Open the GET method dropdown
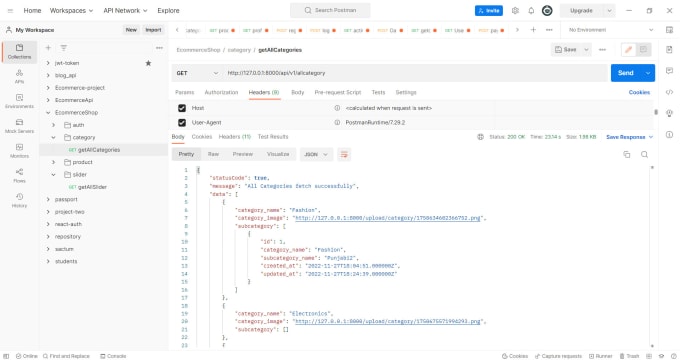The height and width of the screenshot is (361, 680). point(197,73)
